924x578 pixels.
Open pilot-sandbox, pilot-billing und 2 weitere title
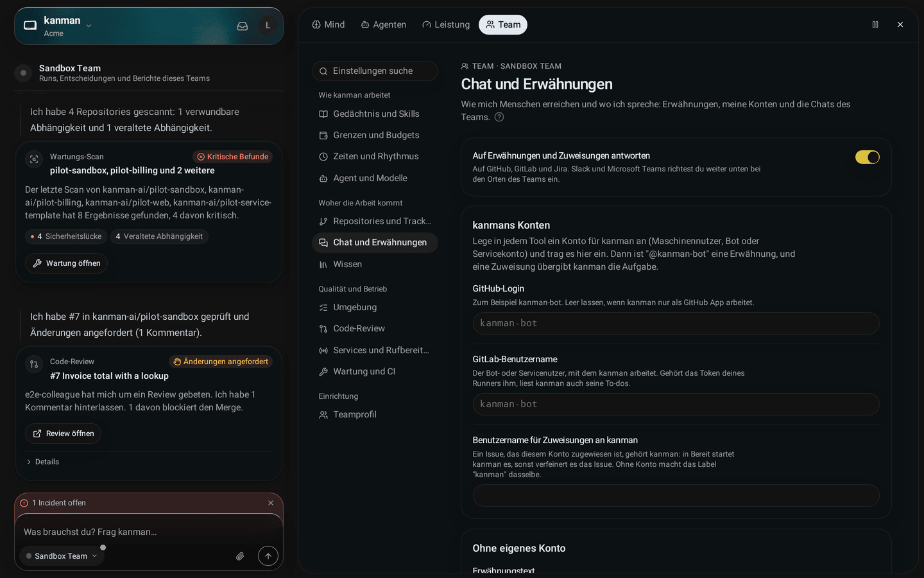[x=132, y=170]
